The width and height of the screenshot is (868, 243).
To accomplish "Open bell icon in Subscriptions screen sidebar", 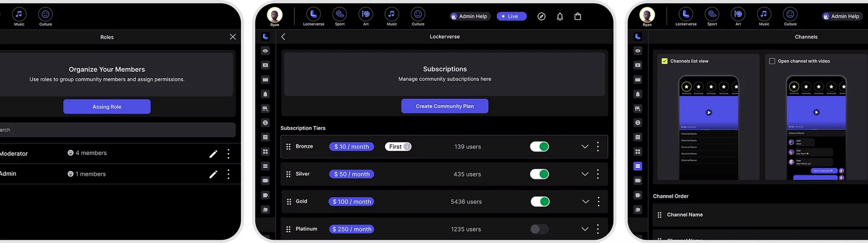I will point(265,94).
